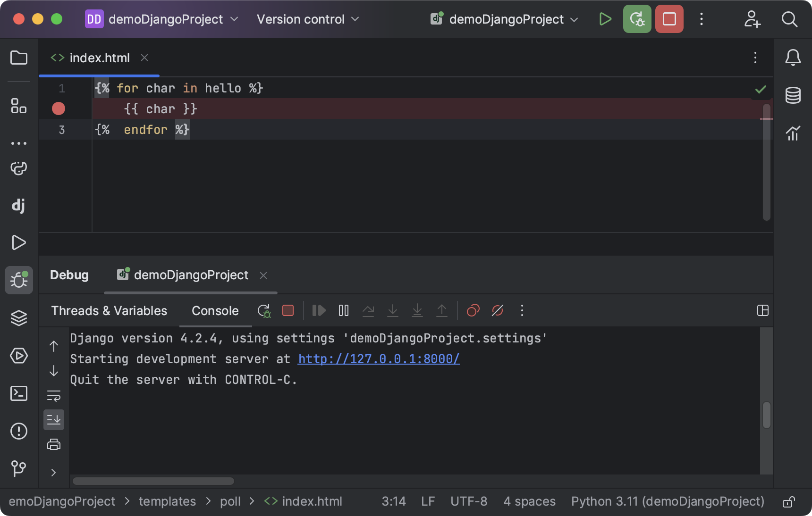812x516 pixels.
Task: Open the Django Structure tool window
Action: pyautogui.click(x=19, y=206)
